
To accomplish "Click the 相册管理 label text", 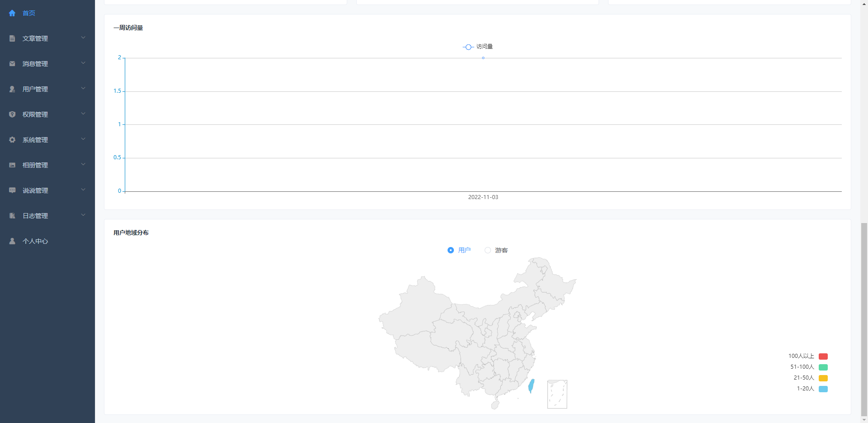I will point(35,165).
